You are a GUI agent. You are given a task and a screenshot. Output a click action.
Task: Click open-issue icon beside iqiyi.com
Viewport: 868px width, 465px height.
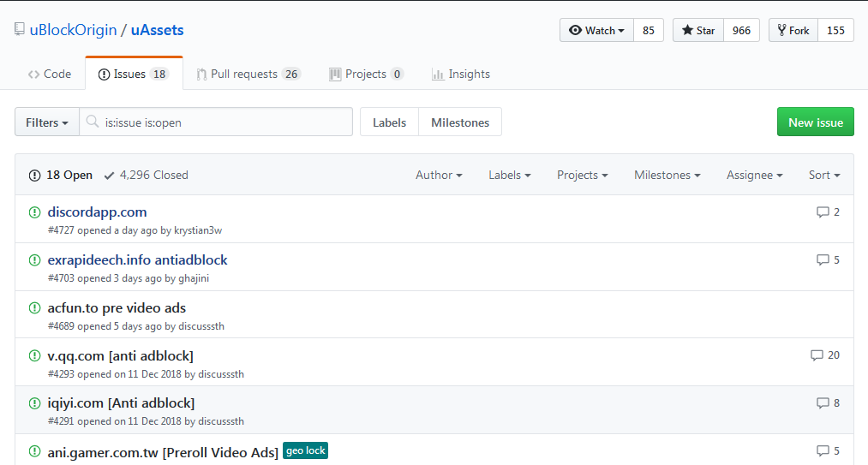click(34, 403)
